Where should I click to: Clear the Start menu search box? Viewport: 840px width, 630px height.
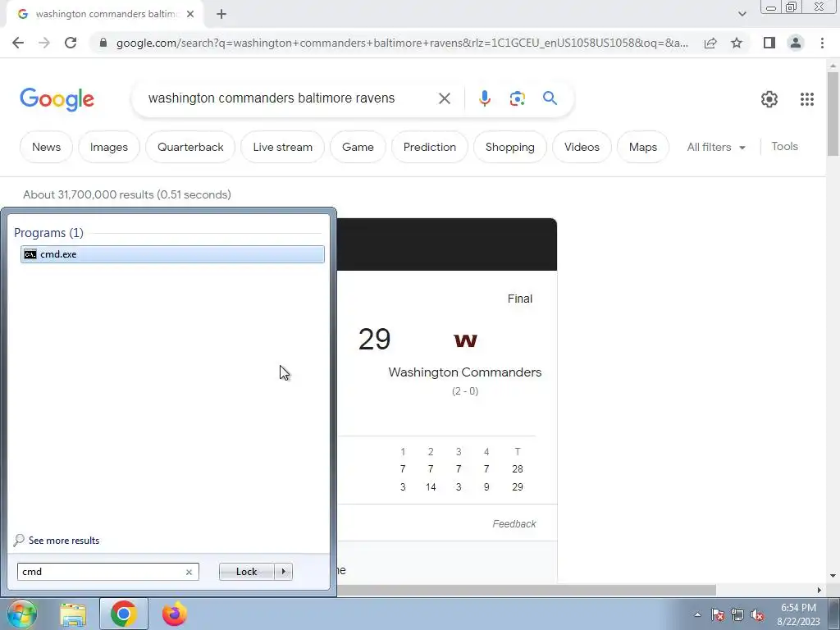(189, 572)
